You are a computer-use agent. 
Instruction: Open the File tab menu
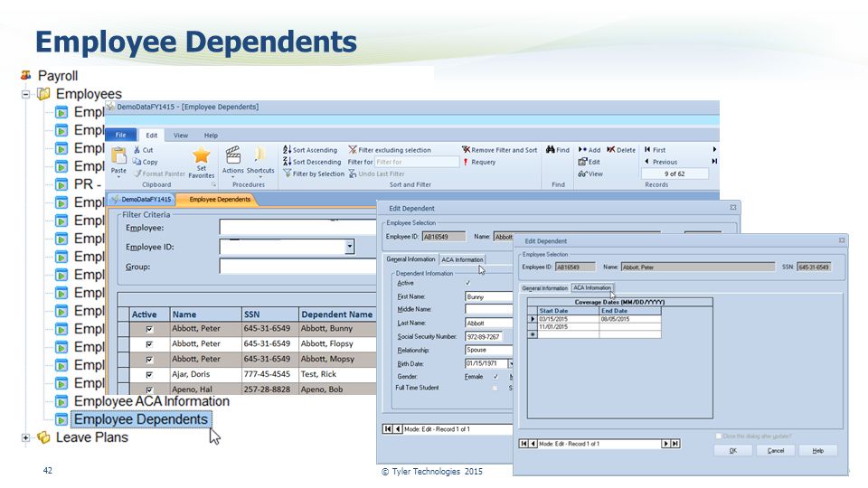tap(120, 135)
